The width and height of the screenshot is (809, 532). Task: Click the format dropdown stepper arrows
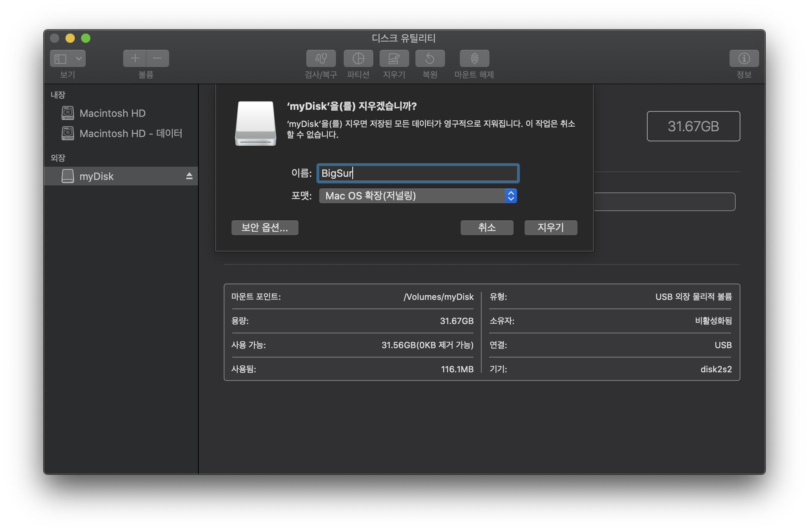tap(510, 196)
